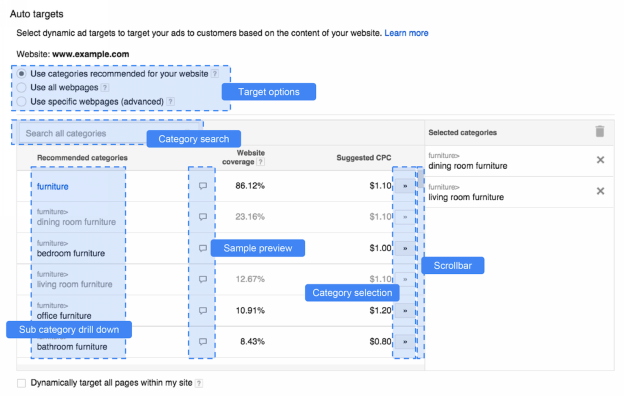The height and width of the screenshot is (396, 624).
Task: Choose Use specific webpages (advanced) option
Action: point(21,101)
